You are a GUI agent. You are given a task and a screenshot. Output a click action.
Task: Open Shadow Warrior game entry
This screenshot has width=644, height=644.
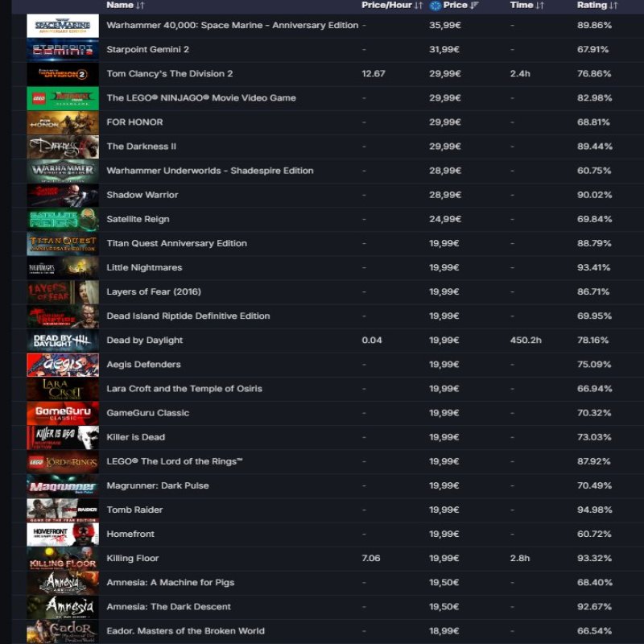click(x=142, y=195)
